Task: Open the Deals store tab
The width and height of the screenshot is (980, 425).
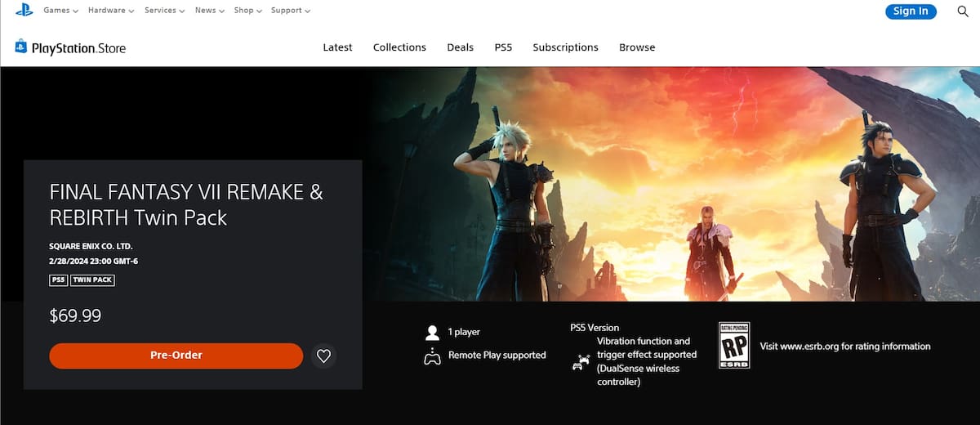Action: click(x=460, y=47)
